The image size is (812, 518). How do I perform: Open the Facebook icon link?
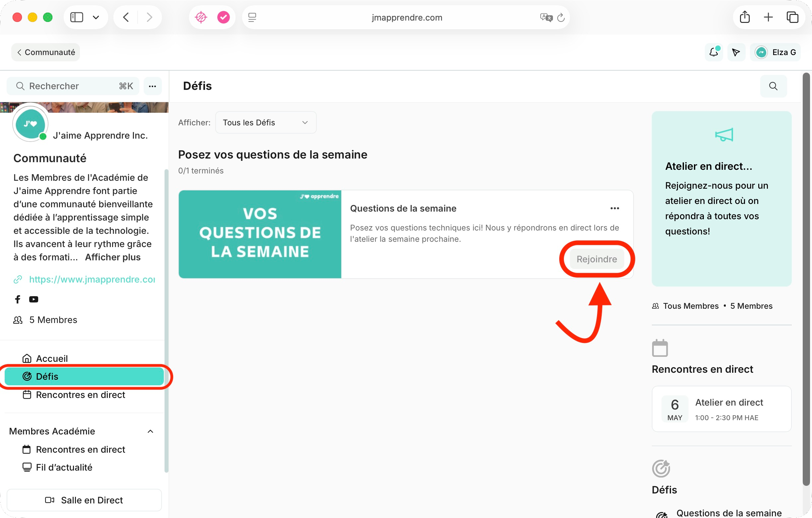pyautogui.click(x=18, y=299)
